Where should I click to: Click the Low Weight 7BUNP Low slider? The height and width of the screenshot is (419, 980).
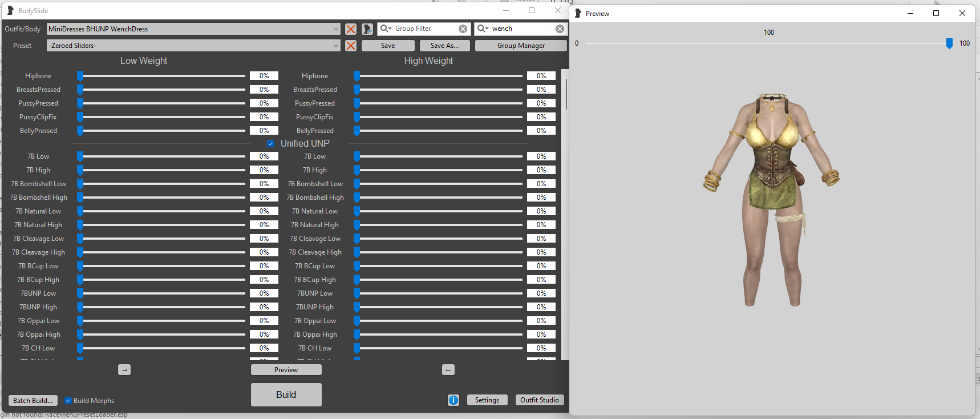click(161, 293)
